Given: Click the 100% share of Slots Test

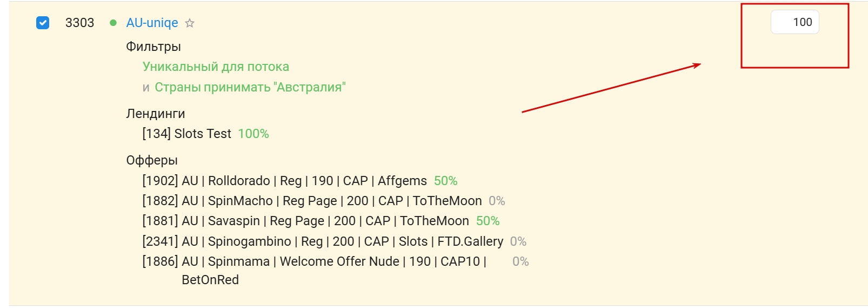Looking at the screenshot, I should (x=253, y=134).
